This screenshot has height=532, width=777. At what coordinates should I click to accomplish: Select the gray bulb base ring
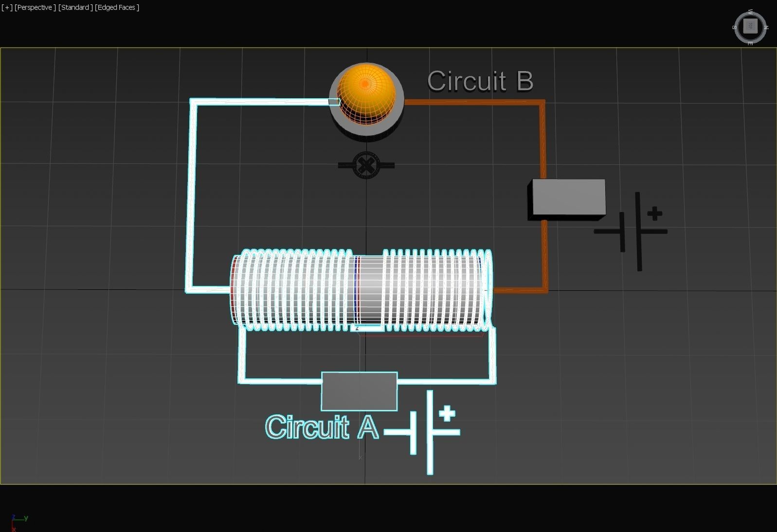coord(366,130)
